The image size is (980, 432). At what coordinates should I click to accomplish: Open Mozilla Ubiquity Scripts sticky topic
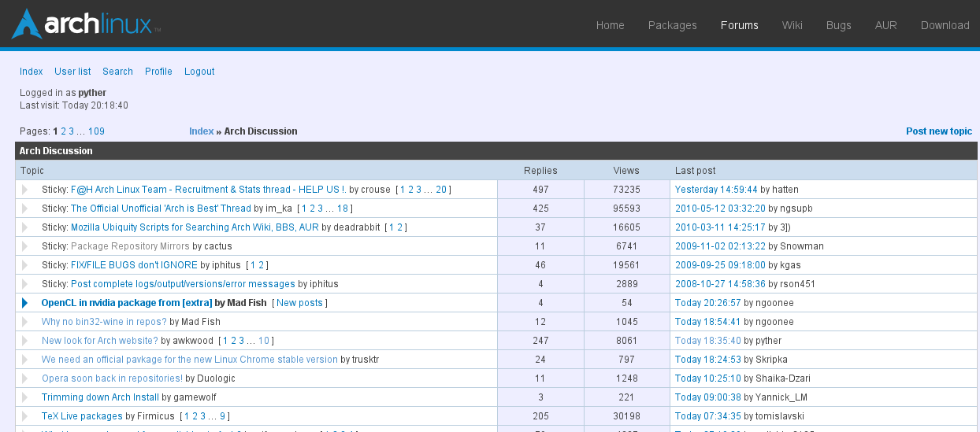(x=195, y=227)
